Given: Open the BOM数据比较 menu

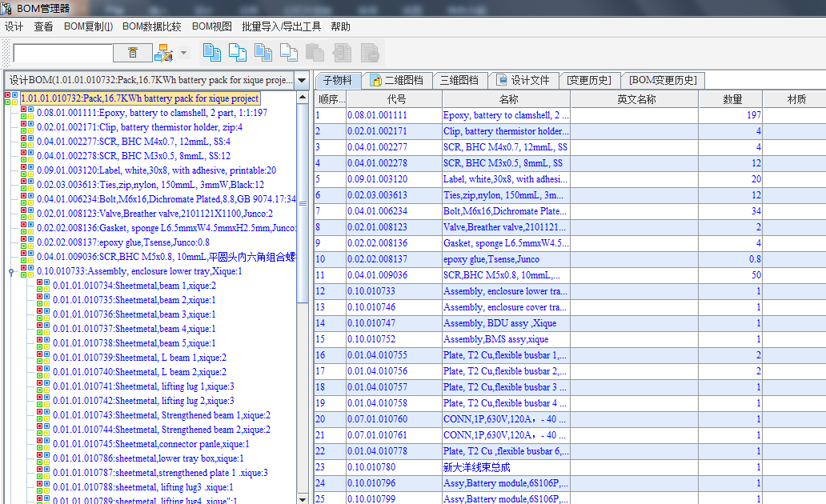Looking at the screenshot, I should click(x=152, y=26).
